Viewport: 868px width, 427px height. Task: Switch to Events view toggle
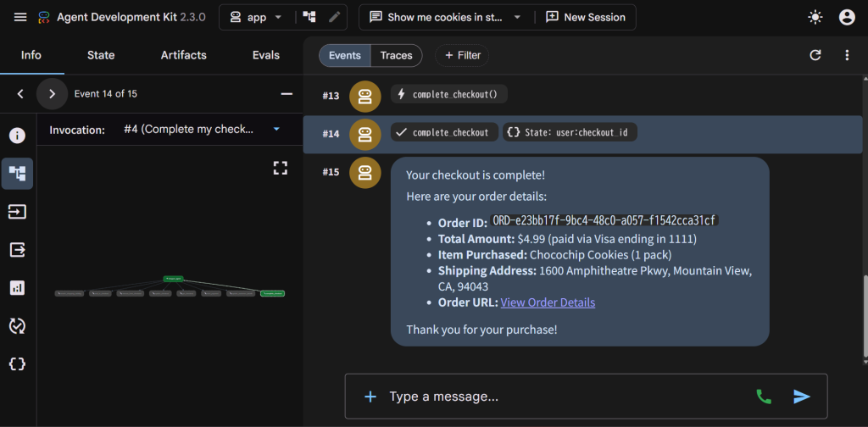click(345, 55)
